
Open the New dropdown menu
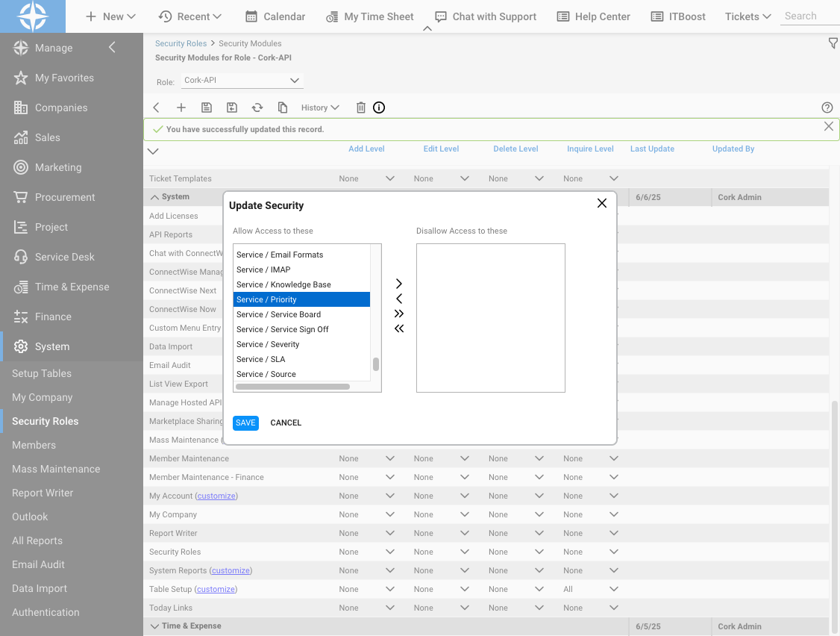click(110, 16)
